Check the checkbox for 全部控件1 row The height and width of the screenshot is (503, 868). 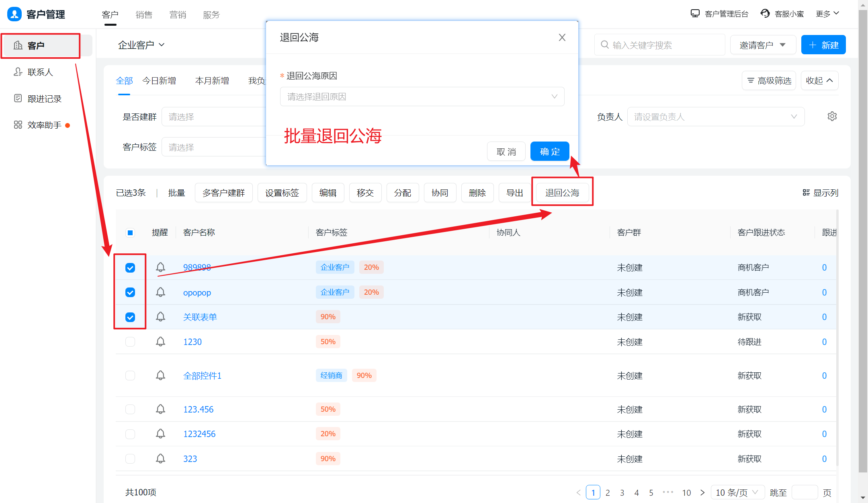pyautogui.click(x=130, y=376)
